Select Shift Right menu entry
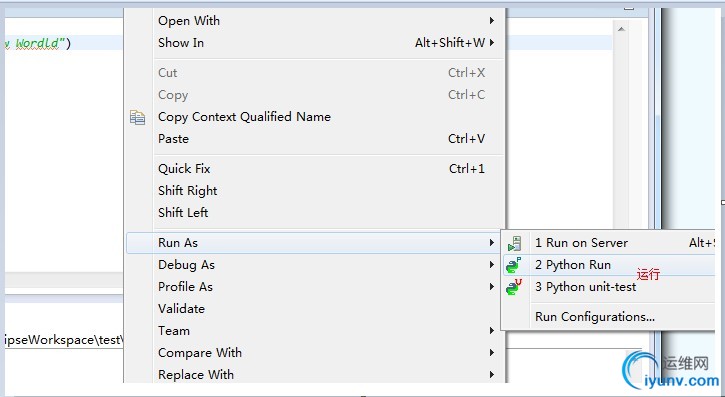This screenshot has width=725, height=397. point(314,191)
